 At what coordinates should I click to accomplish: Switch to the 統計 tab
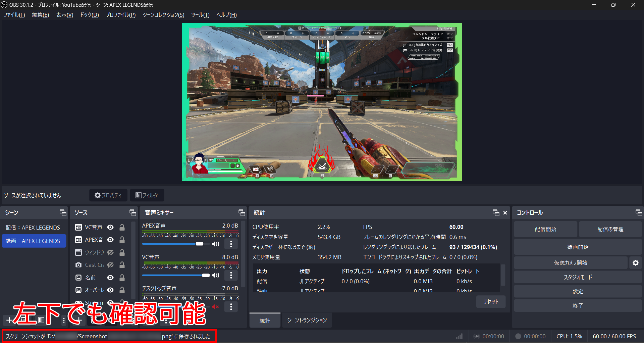(x=265, y=321)
